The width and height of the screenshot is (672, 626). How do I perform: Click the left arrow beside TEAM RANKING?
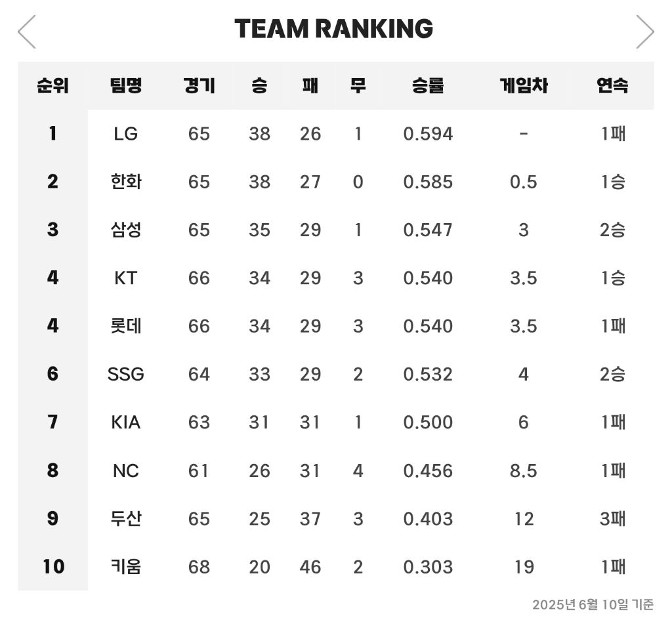click(26, 31)
